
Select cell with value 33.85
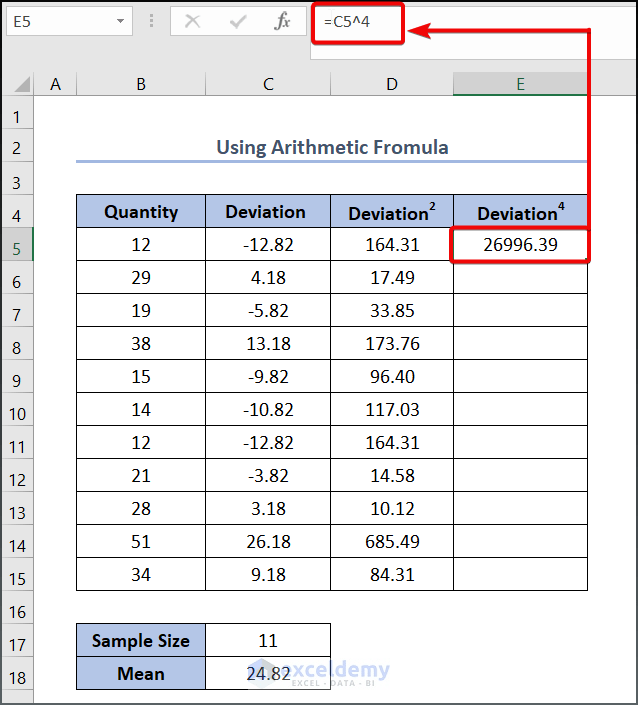(392, 311)
